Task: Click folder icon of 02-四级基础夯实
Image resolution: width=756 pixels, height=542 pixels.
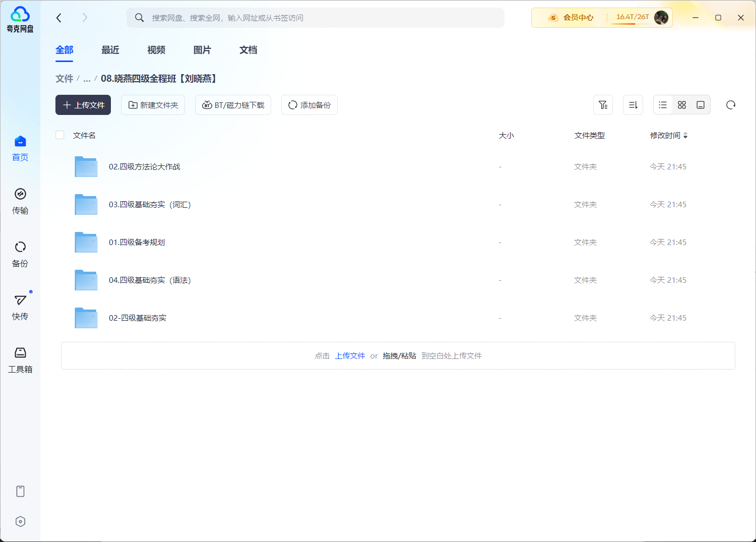Action: pyautogui.click(x=86, y=318)
